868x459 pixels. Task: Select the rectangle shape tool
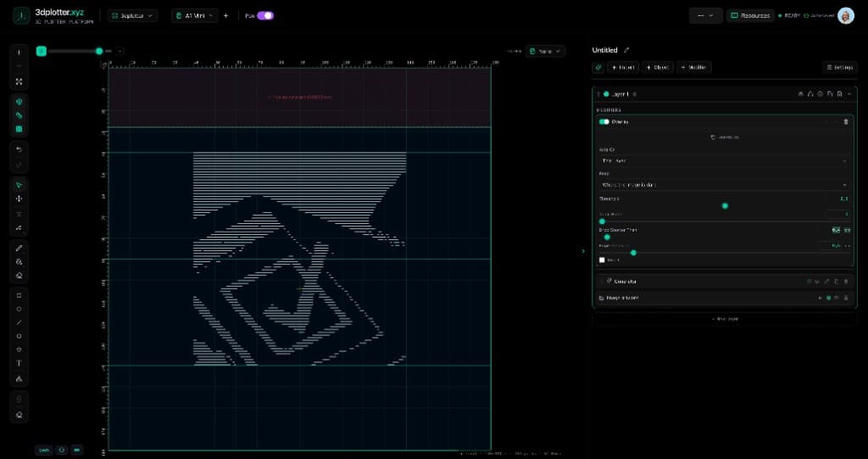click(x=19, y=295)
